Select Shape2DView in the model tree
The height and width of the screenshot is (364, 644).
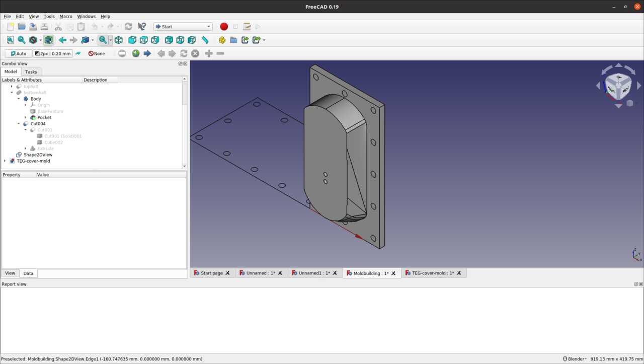38,155
